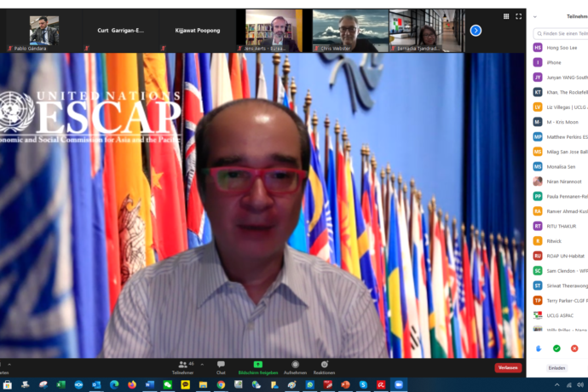Screen dimensions: 588x392
Task: Select participant RITU THAKUR
Action: tap(560, 226)
